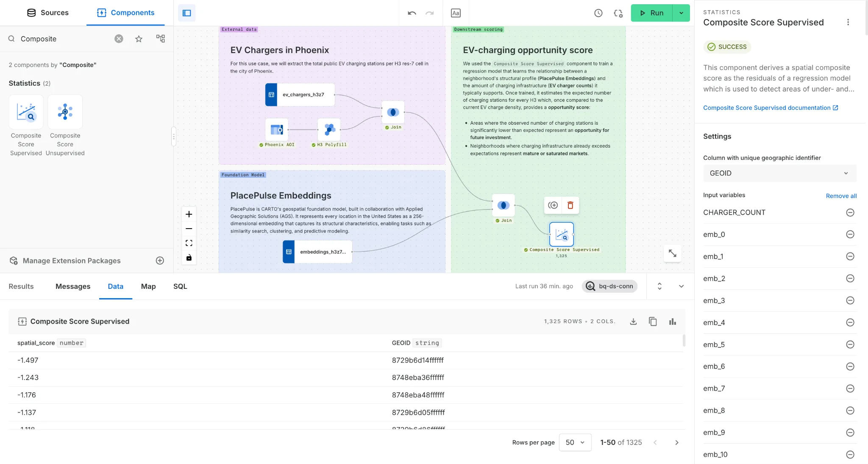Switch to the Messages tab

[x=73, y=286]
